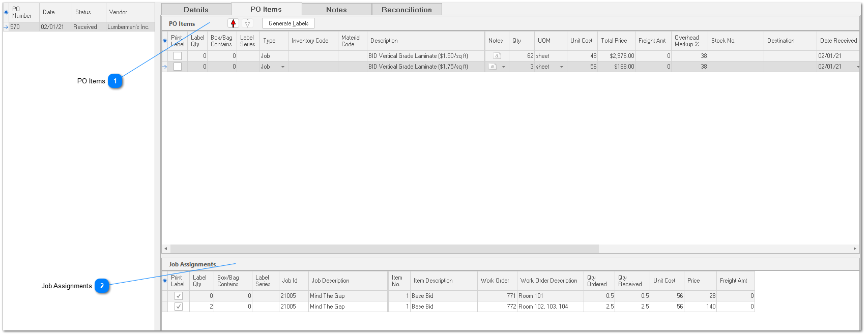The height and width of the screenshot is (335, 868).
Task: Click the left scroll arrow of the PO Items scrollbar
Action: click(165, 249)
